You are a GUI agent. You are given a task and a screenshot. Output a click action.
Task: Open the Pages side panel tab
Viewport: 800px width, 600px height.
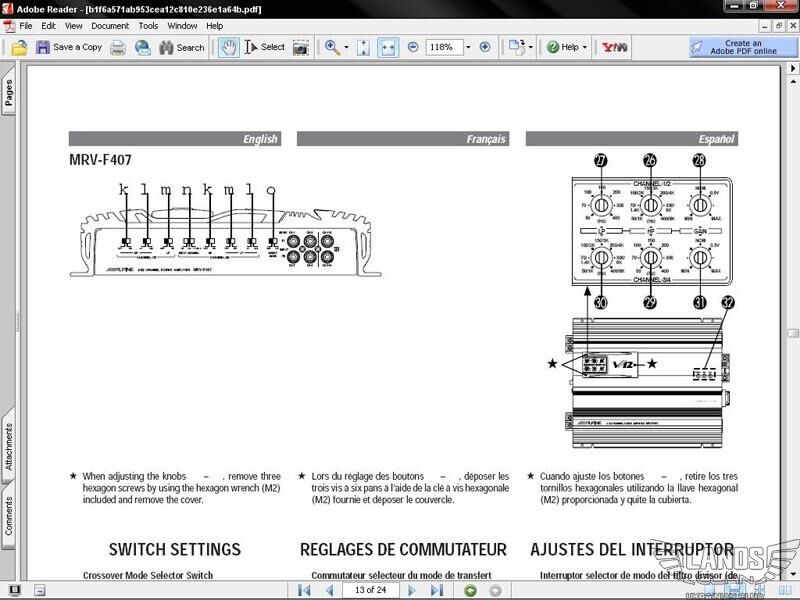pos(9,92)
